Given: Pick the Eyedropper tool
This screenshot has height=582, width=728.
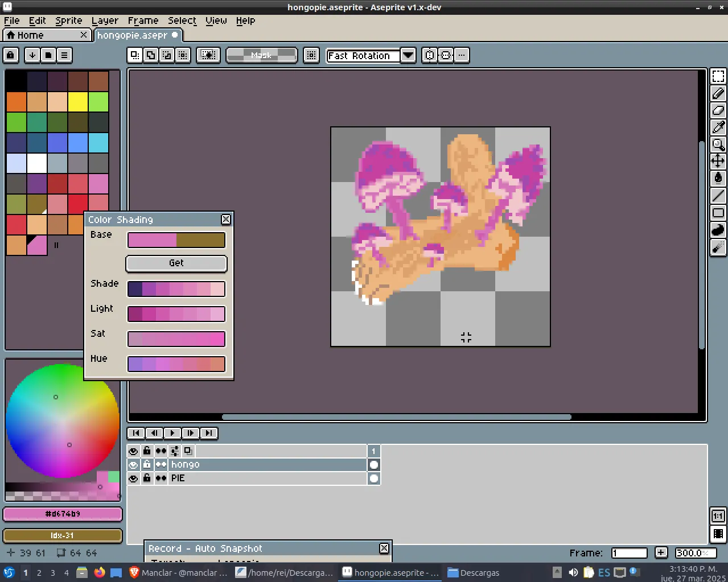Looking at the screenshot, I should pos(718,127).
